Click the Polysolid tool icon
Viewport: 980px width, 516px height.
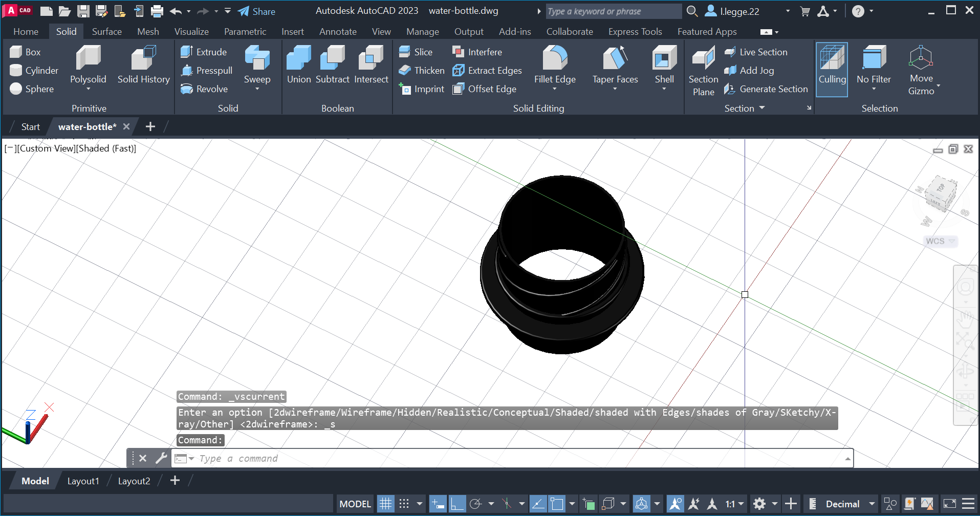tap(88, 57)
